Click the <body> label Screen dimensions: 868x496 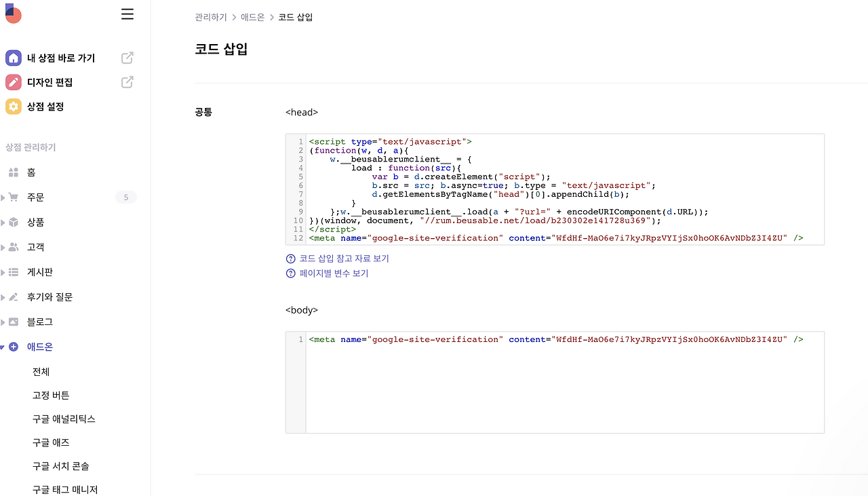click(x=302, y=310)
